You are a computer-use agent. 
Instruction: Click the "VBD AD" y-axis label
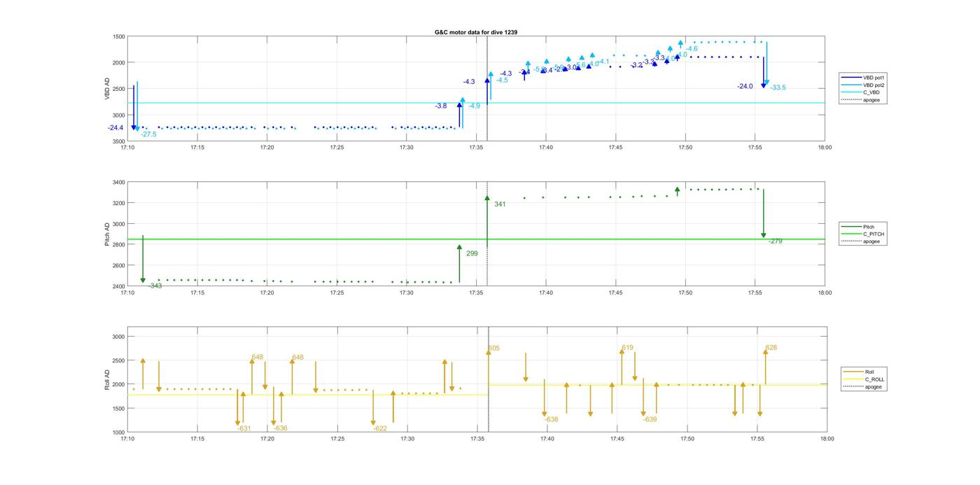point(107,88)
